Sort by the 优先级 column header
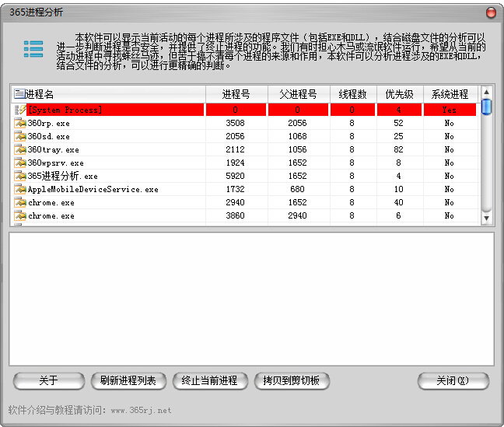504x427 pixels. tap(399, 94)
